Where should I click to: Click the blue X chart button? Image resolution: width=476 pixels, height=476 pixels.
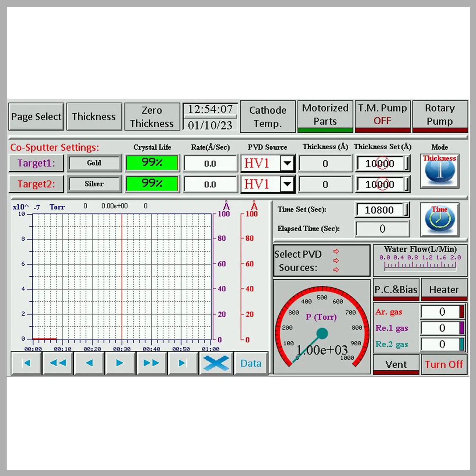point(216,363)
